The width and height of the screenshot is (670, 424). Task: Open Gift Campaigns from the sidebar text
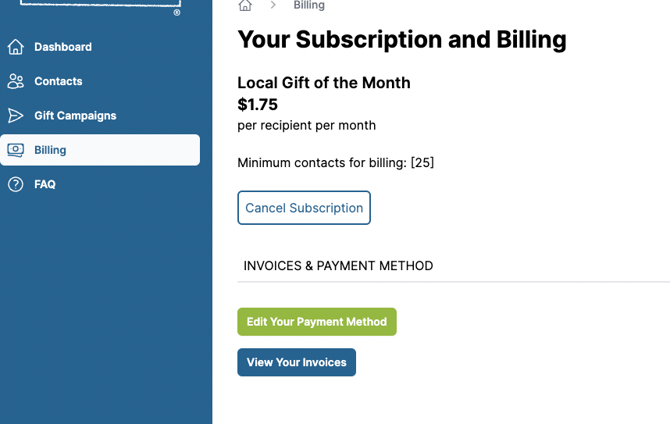point(75,116)
